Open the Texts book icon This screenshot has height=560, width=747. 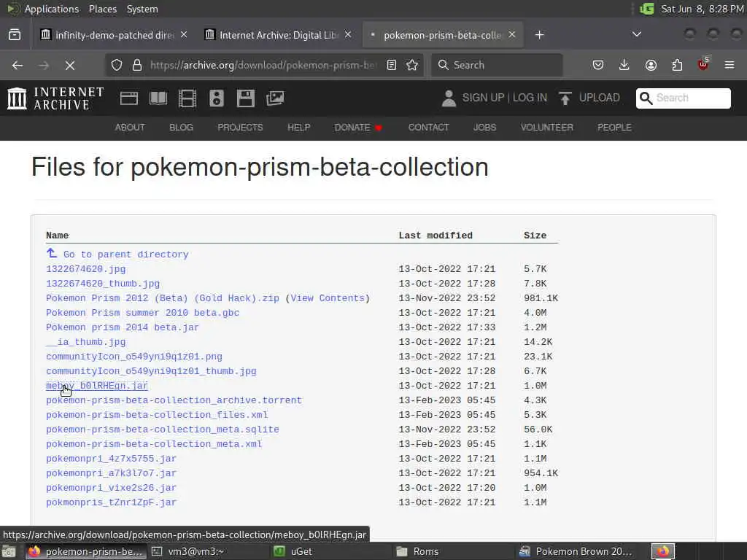point(158,98)
